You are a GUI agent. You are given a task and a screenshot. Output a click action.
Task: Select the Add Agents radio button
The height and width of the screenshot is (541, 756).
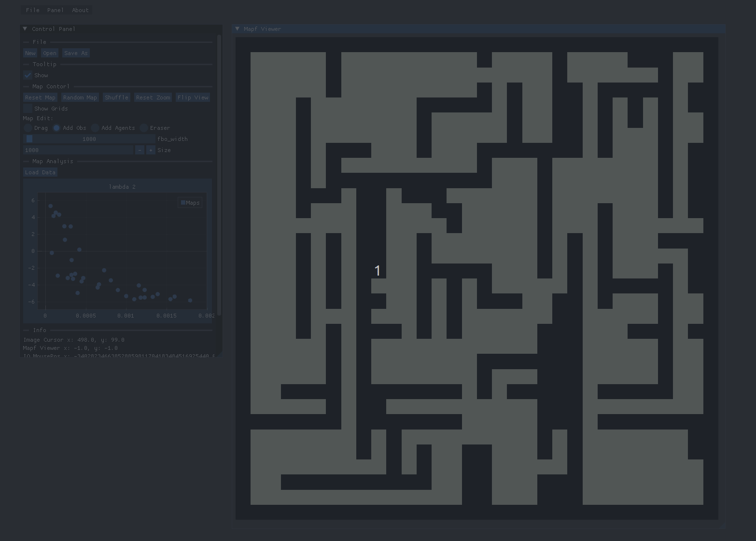pyautogui.click(x=95, y=128)
